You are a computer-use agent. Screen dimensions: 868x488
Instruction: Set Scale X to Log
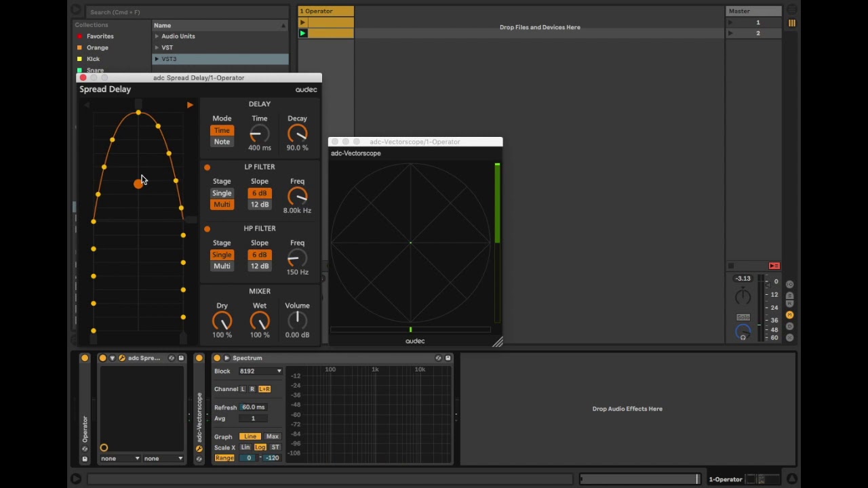pos(260,448)
